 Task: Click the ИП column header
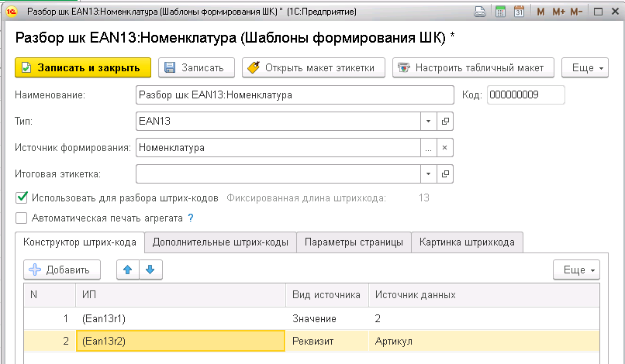(181, 295)
